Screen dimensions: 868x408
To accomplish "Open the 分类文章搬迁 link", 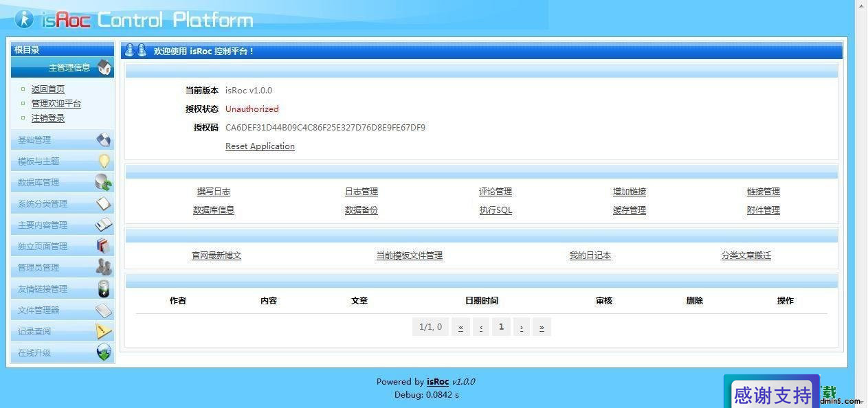I will [x=746, y=256].
